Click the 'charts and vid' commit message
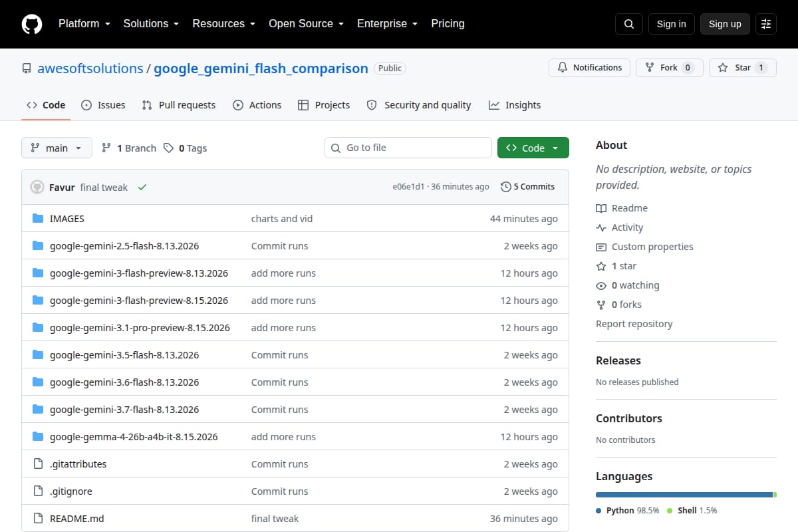 coord(282,219)
